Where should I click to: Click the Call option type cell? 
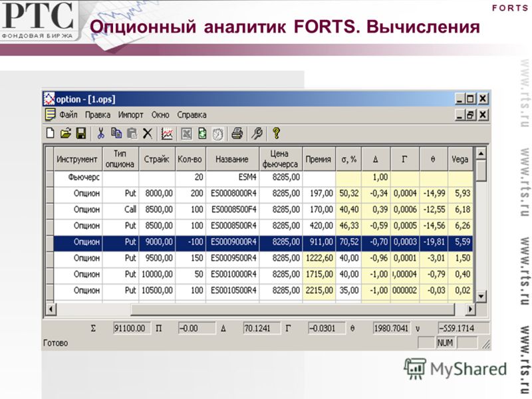coord(120,209)
